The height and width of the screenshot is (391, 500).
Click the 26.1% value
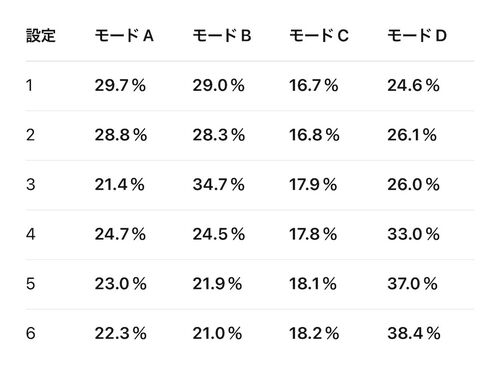click(412, 135)
